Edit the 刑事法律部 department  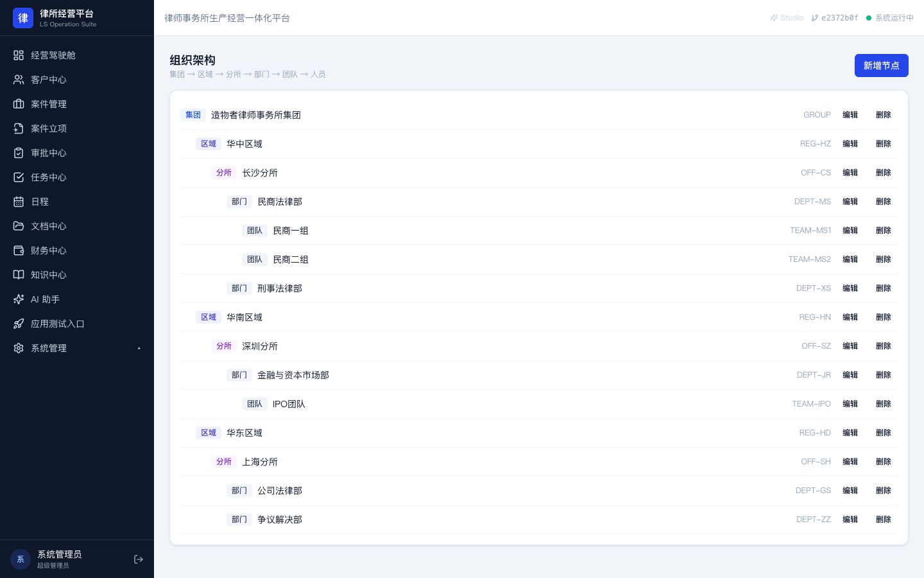[850, 288]
